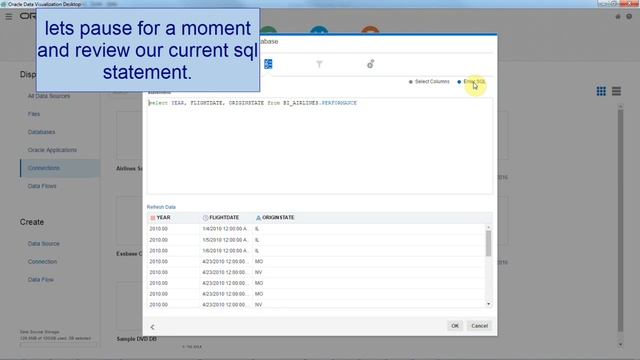Click the main page vertical scrollbar
This screenshot has width=640, height=360.
pyautogui.click(x=620, y=220)
